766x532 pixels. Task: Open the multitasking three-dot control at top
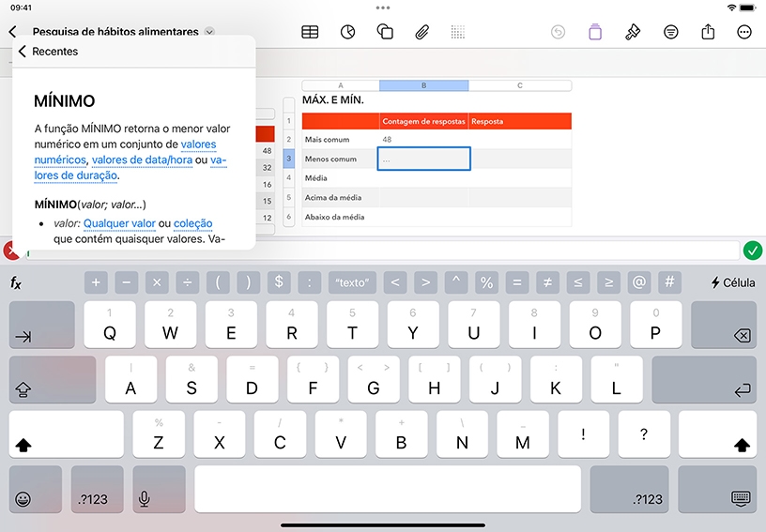click(x=383, y=8)
